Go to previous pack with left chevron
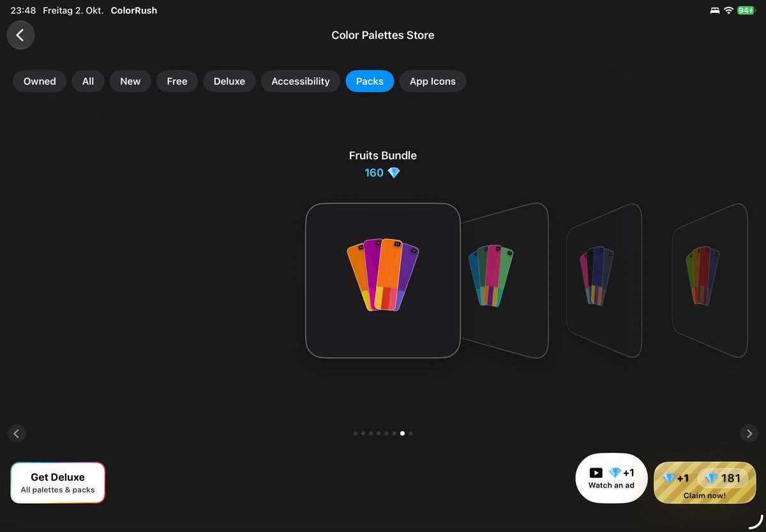The image size is (766, 532). click(17, 434)
